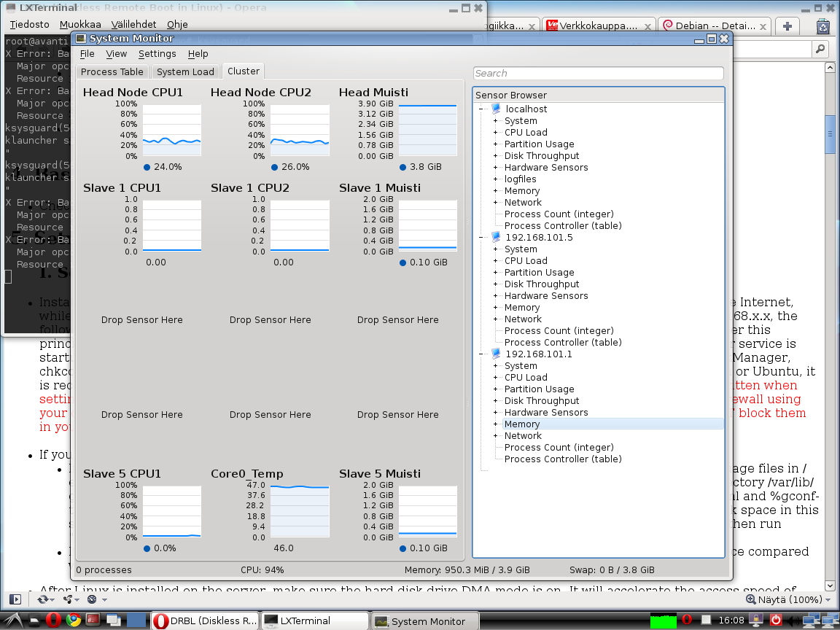Click the Sensor Browser search field
This screenshot has height=630, width=840.
click(x=598, y=73)
